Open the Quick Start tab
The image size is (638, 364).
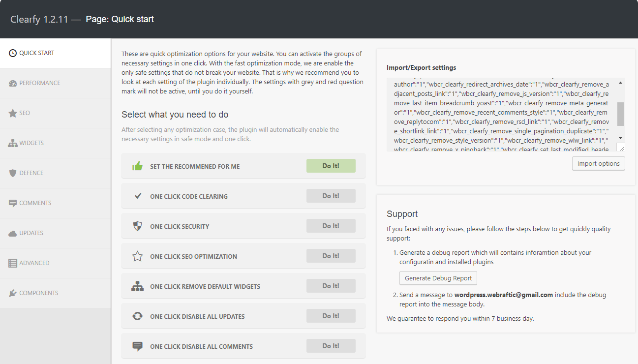click(x=56, y=53)
